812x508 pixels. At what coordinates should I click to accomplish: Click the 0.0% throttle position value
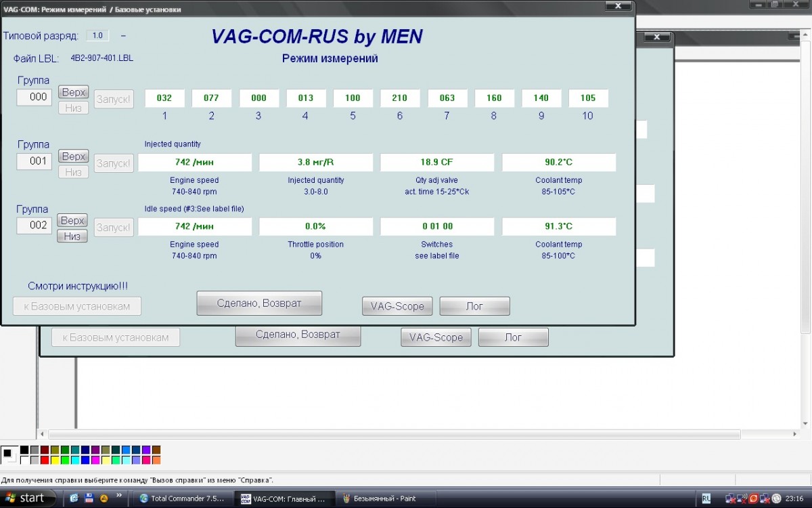(316, 226)
